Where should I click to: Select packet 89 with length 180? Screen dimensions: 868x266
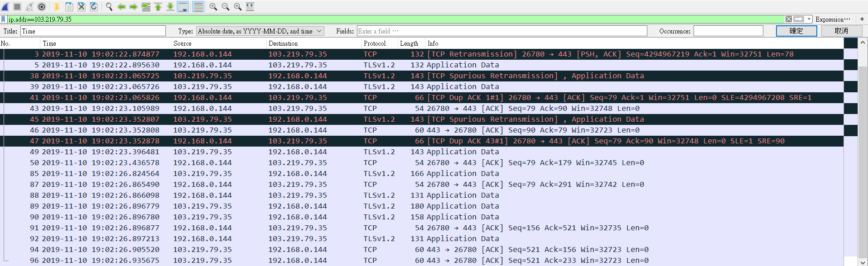coord(422,206)
